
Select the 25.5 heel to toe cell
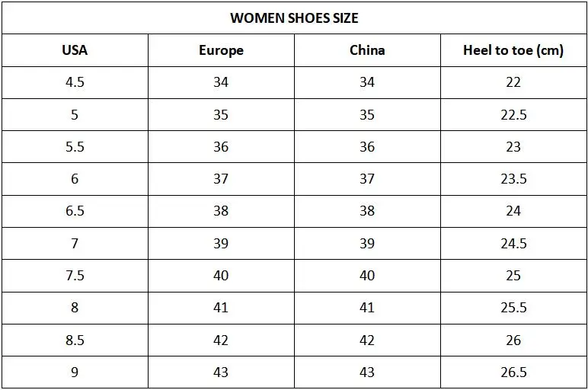513,308
